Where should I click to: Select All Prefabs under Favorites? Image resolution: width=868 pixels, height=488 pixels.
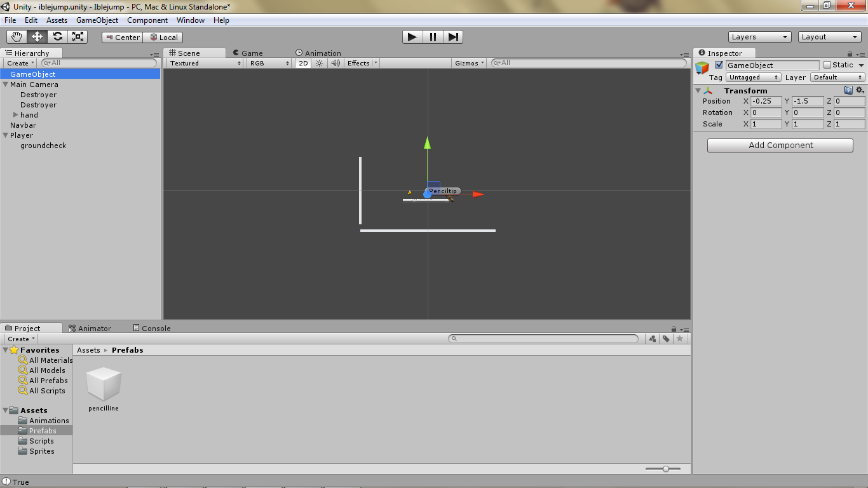pyautogui.click(x=48, y=381)
